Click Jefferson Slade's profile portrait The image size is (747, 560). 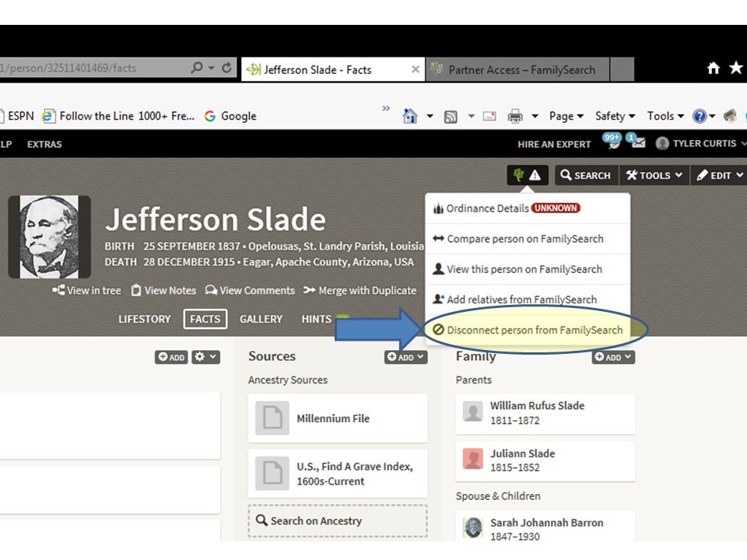50,236
